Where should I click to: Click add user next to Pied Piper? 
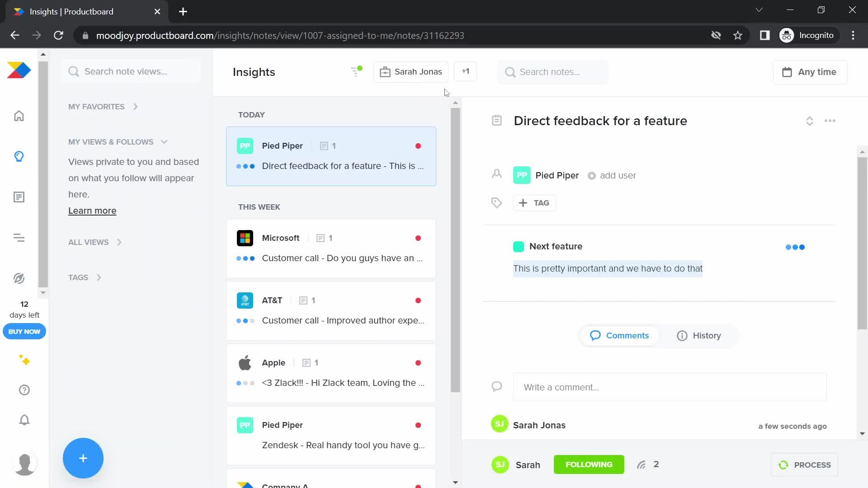coord(612,175)
